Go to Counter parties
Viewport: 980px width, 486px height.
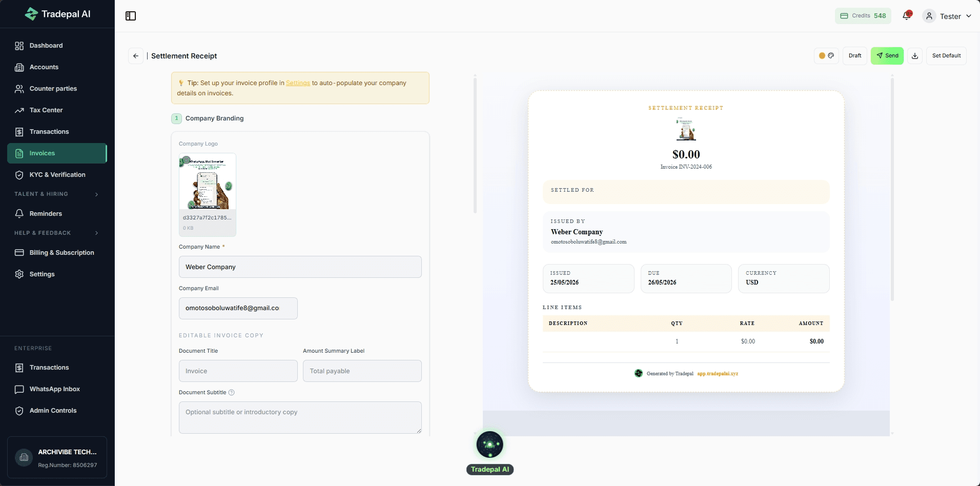coord(57,89)
